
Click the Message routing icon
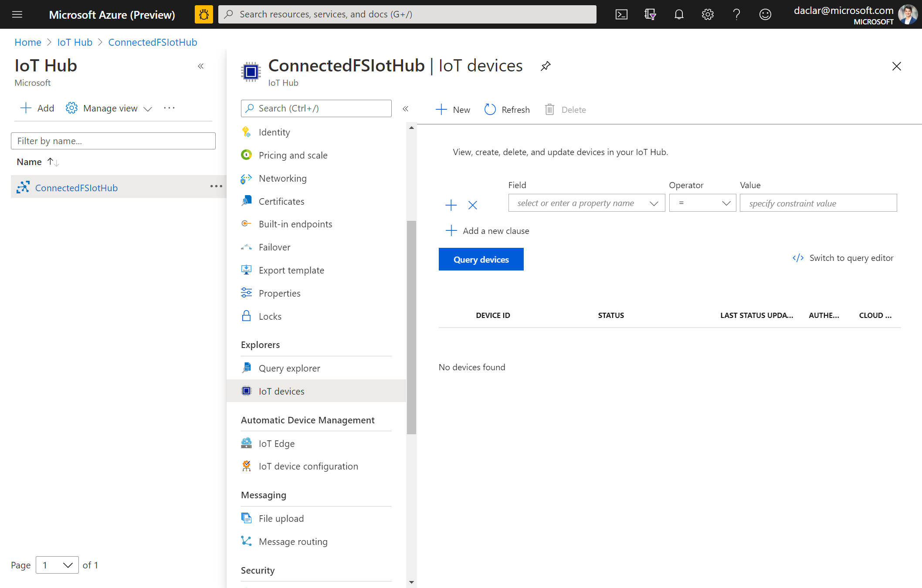(247, 541)
